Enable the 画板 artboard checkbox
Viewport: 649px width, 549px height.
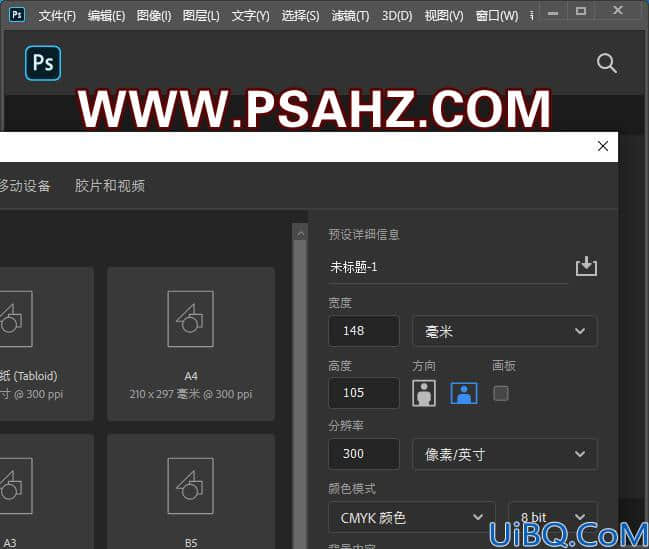coord(501,393)
